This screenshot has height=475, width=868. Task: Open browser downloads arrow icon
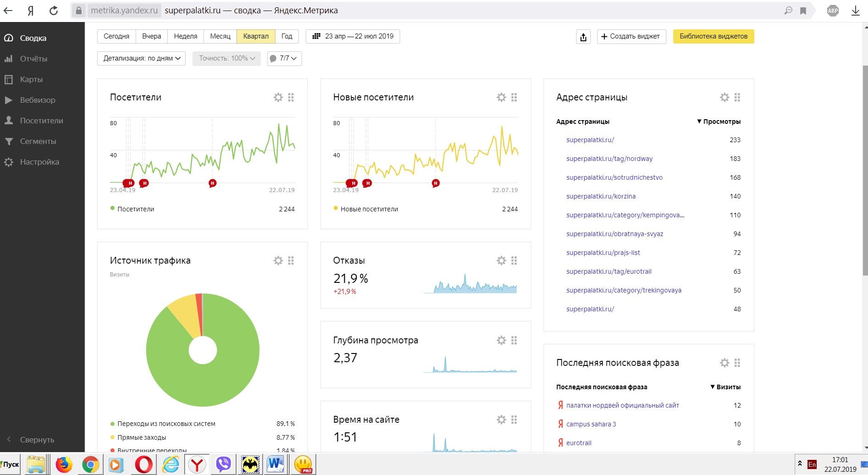(855, 11)
